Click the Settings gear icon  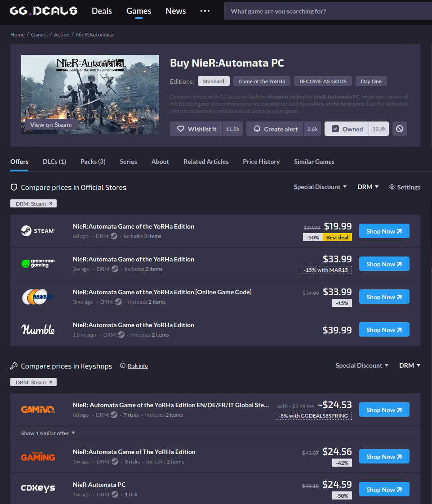coord(392,187)
